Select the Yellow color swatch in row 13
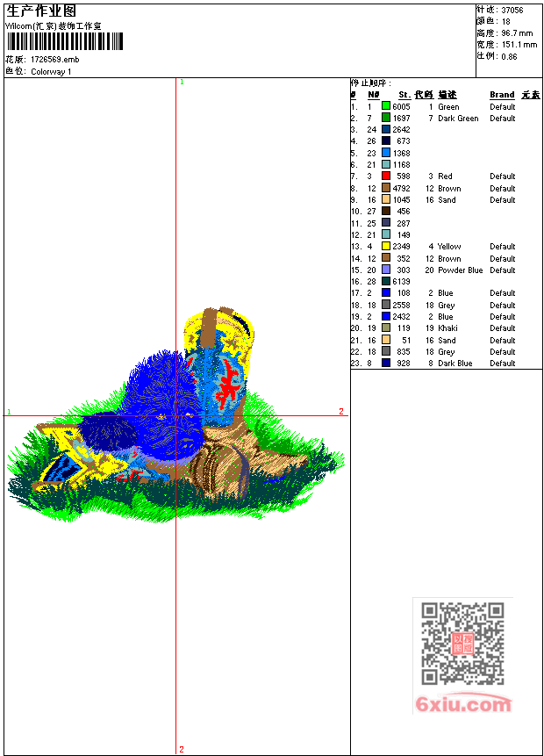Viewport: 544px width, 756px height. point(386,247)
